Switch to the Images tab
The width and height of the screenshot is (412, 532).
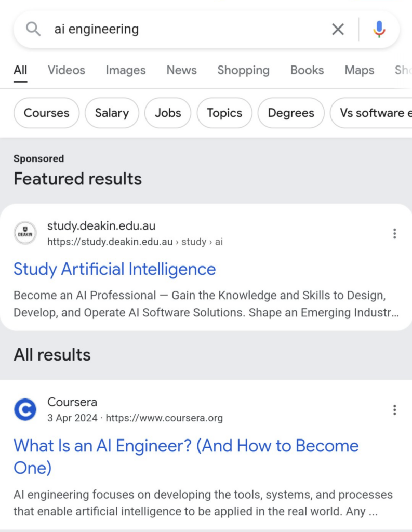point(126,70)
